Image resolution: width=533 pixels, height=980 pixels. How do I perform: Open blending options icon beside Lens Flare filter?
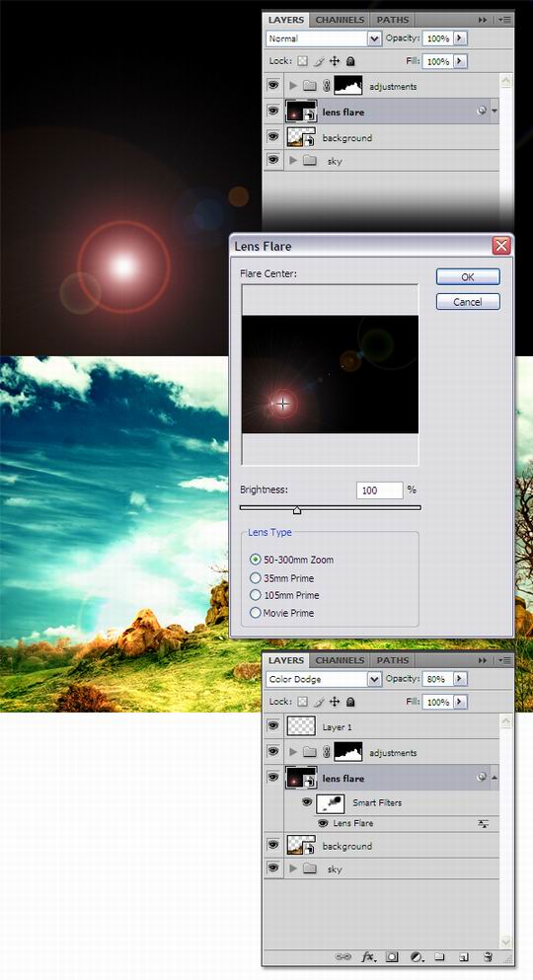click(483, 824)
